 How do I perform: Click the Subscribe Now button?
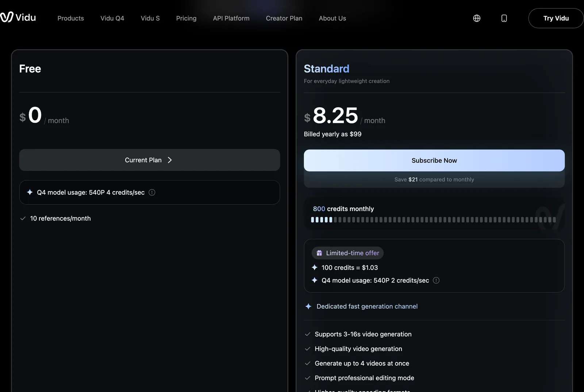click(x=434, y=160)
